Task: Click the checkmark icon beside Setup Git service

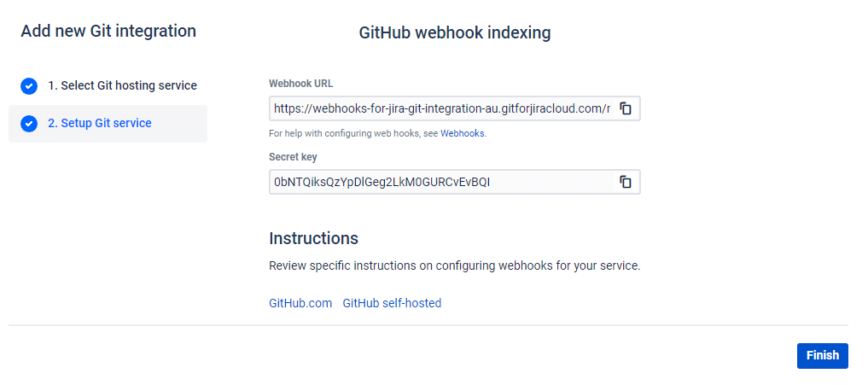Action: tap(29, 124)
